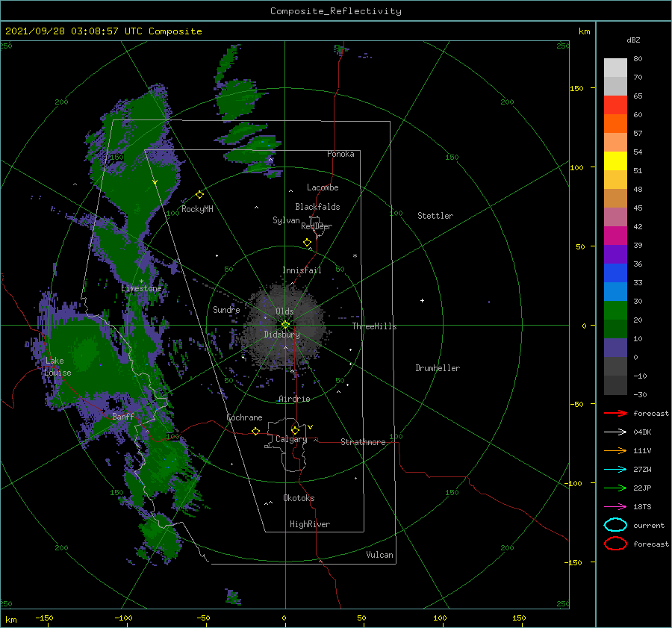Click the 2021/09/28 03:08:57 UTC timestamp
672x628 pixels.
pos(103,31)
